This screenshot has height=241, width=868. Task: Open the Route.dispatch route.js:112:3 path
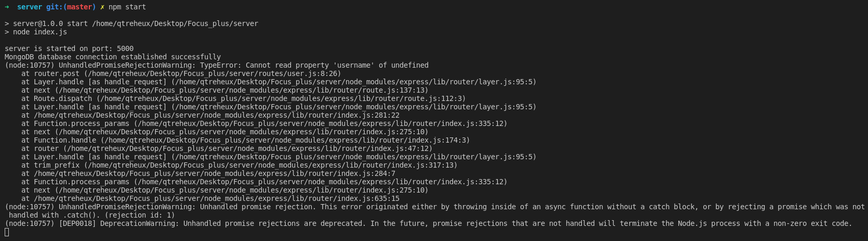[281, 98]
